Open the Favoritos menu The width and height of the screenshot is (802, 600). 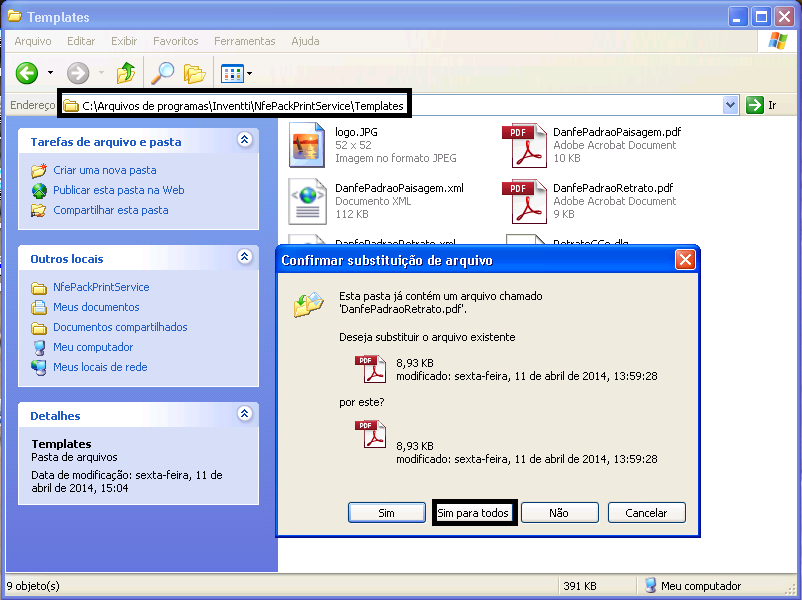(175, 41)
